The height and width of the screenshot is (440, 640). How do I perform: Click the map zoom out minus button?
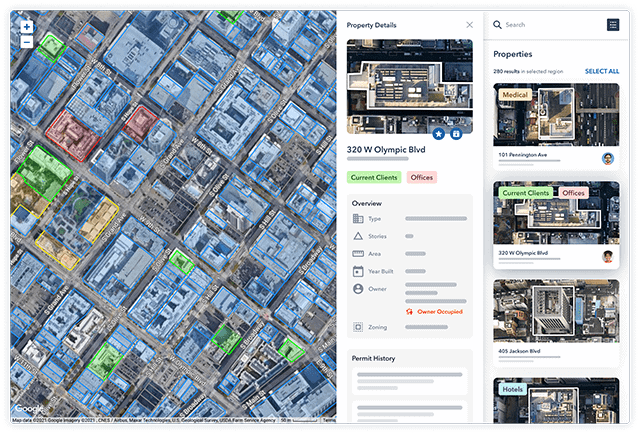point(26,43)
